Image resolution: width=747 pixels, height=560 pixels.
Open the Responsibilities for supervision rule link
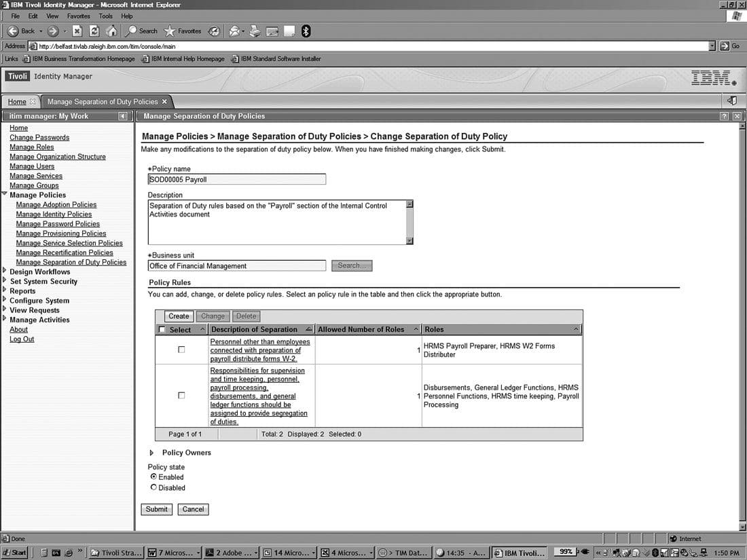[x=259, y=396]
